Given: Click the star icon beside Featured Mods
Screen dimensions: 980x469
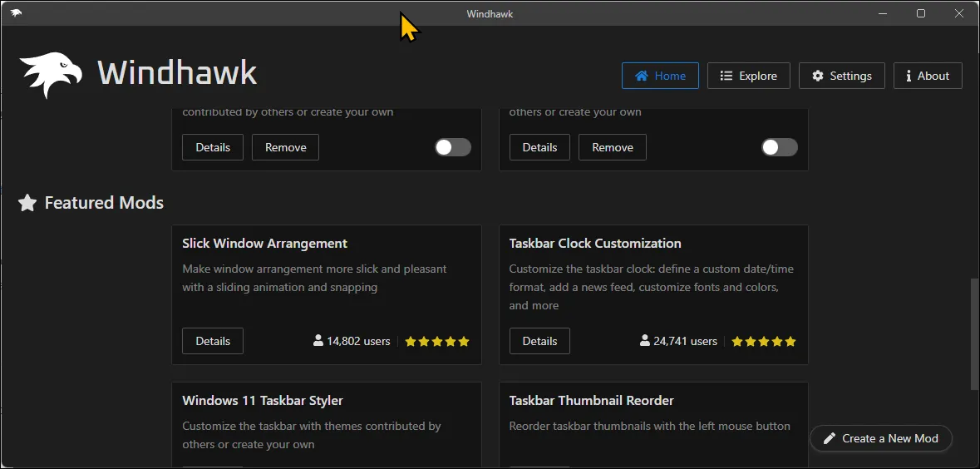Looking at the screenshot, I should click(27, 203).
